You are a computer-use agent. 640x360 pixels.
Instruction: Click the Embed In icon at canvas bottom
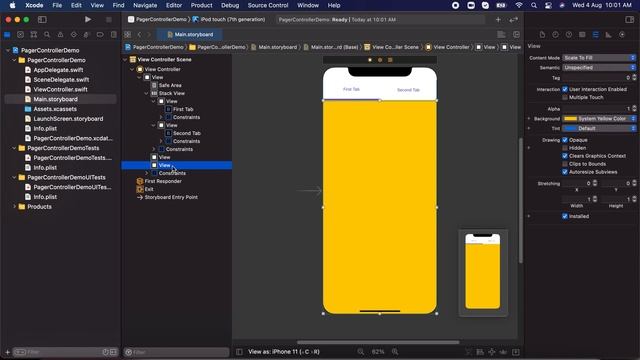(516, 352)
